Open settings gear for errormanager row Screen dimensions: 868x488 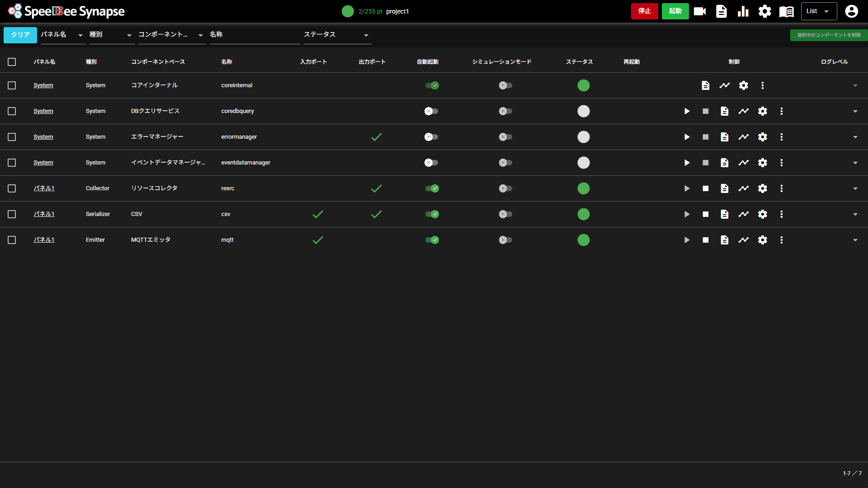[762, 137]
